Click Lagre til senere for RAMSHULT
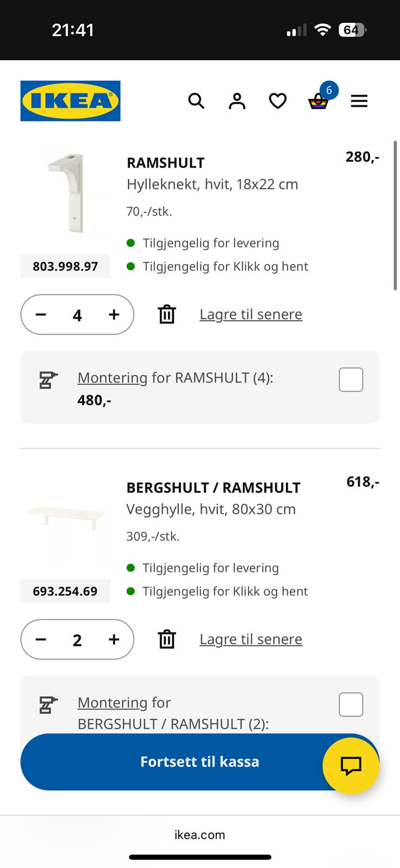 [251, 315]
